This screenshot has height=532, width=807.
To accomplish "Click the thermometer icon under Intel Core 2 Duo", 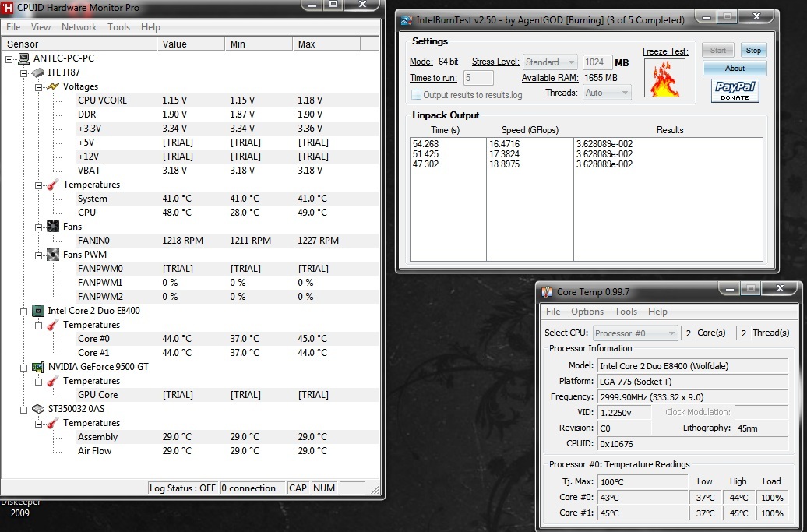I will pos(53,325).
